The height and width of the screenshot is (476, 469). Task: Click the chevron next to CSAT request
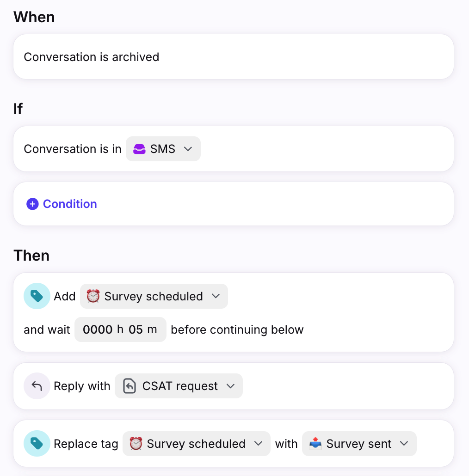[230, 386]
